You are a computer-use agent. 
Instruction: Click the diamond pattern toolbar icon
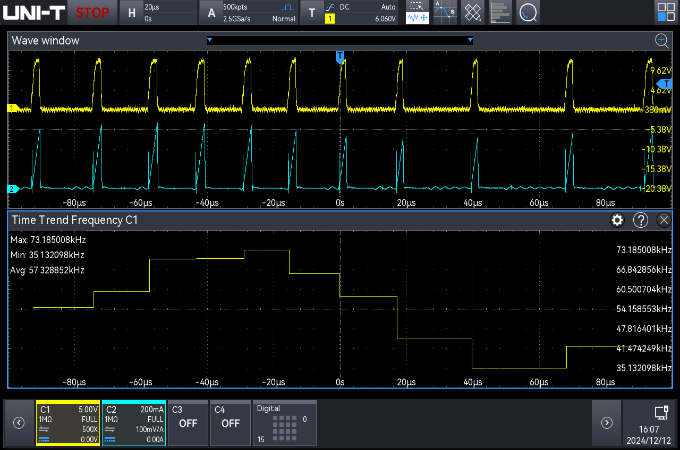(474, 12)
